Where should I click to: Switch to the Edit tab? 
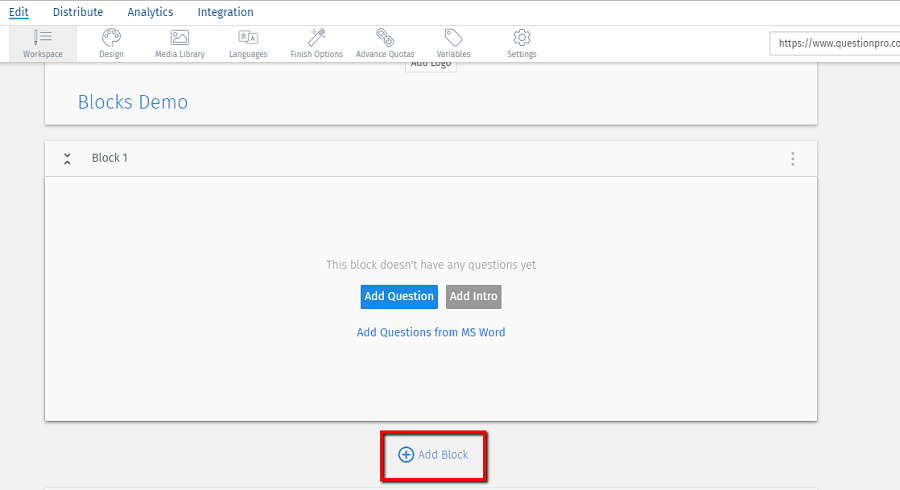(x=19, y=12)
